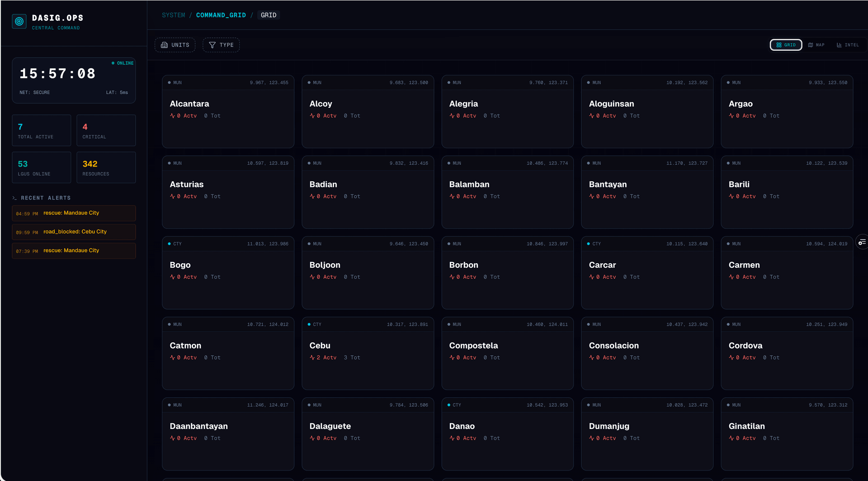Click the status dot on Cebu CTY card
The width and height of the screenshot is (868, 481).
pyautogui.click(x=309, y=324)
